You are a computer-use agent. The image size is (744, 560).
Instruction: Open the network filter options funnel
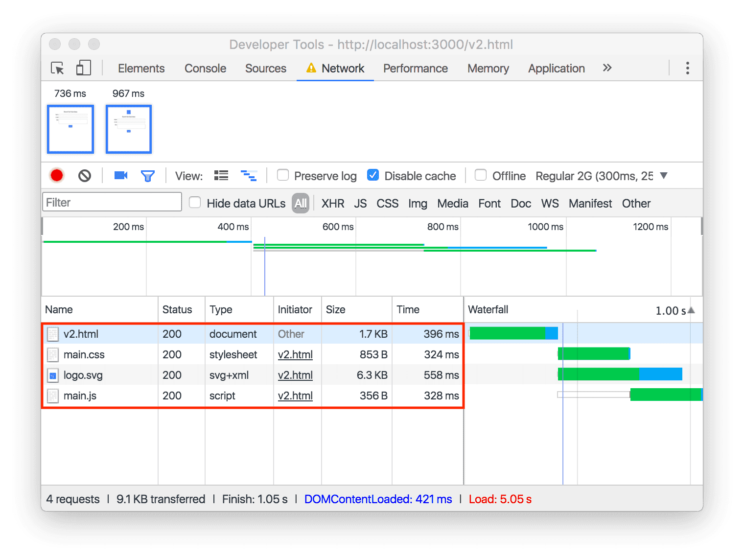(x=148, y=175)
